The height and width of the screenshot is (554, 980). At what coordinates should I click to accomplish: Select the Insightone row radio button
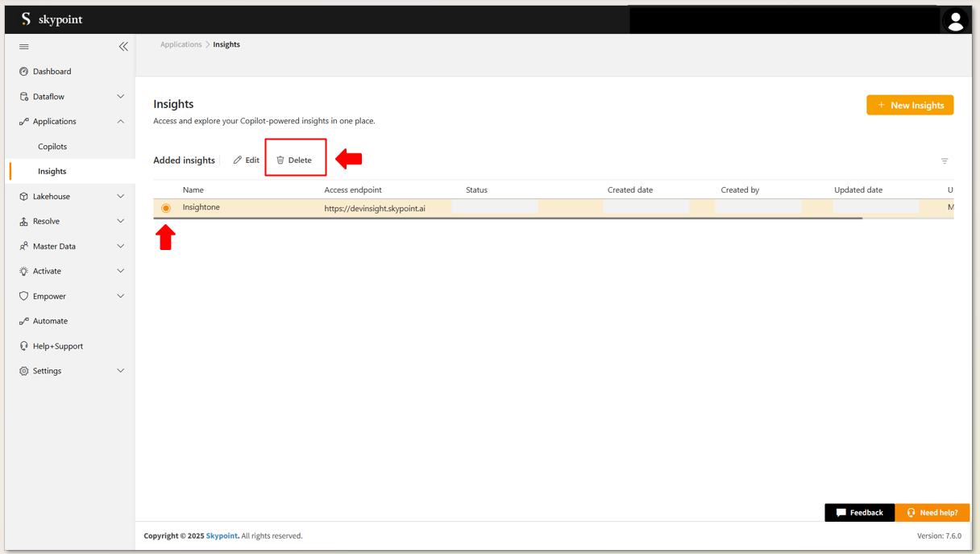point(166,208)
